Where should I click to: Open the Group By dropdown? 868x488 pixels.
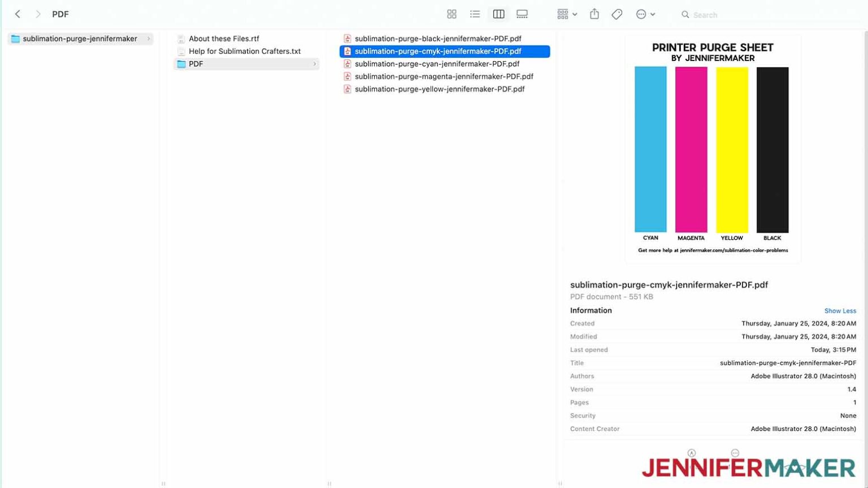pos(567,14)
